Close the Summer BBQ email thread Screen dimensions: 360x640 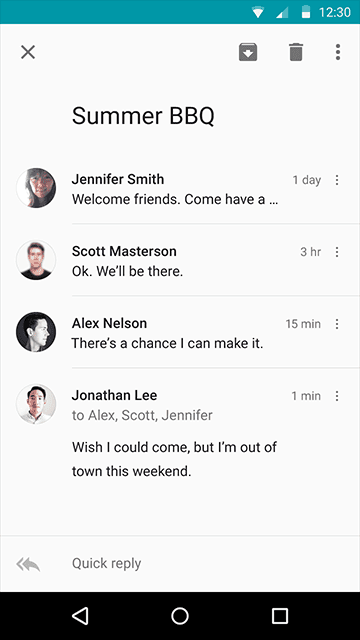tap(28, 52)
